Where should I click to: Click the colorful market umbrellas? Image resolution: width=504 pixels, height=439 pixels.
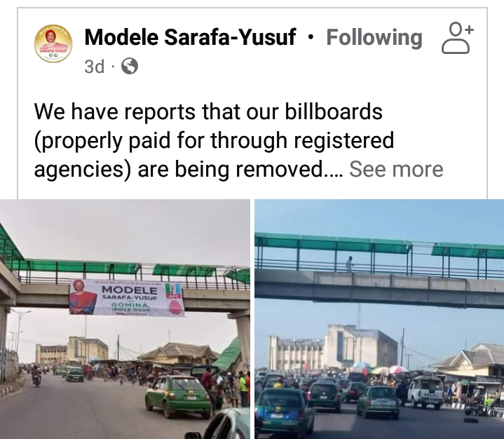point(374,368)
